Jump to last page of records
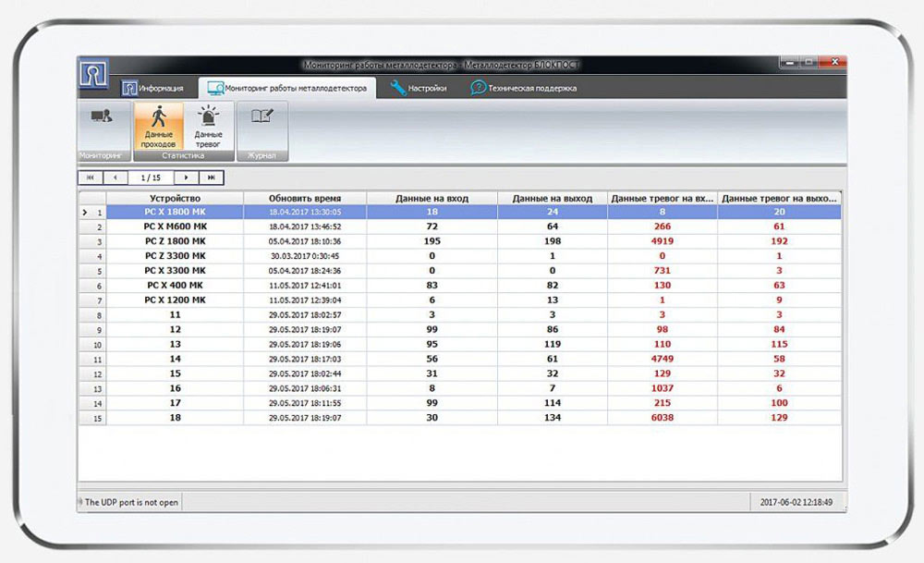 (211, 177)
